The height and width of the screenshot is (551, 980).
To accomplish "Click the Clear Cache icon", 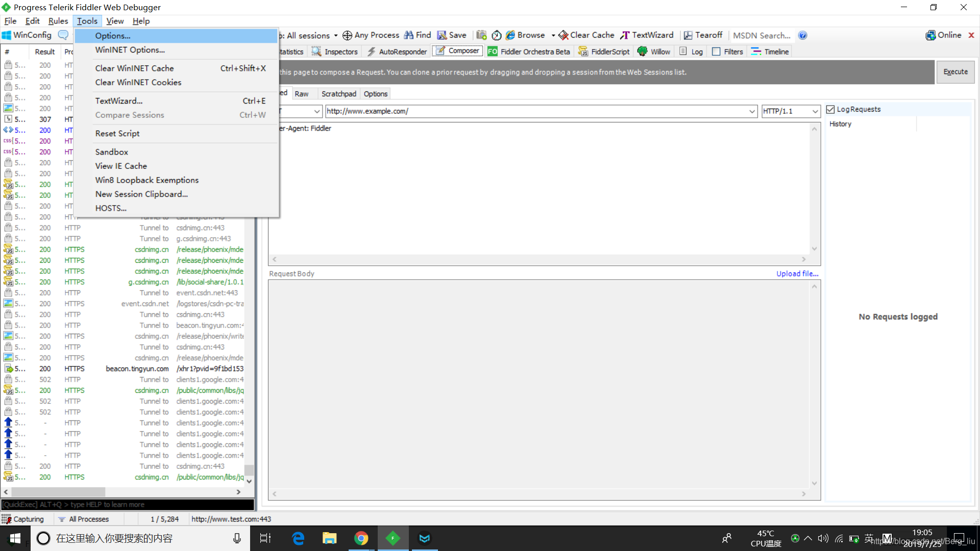I will (x=563, y=35).
